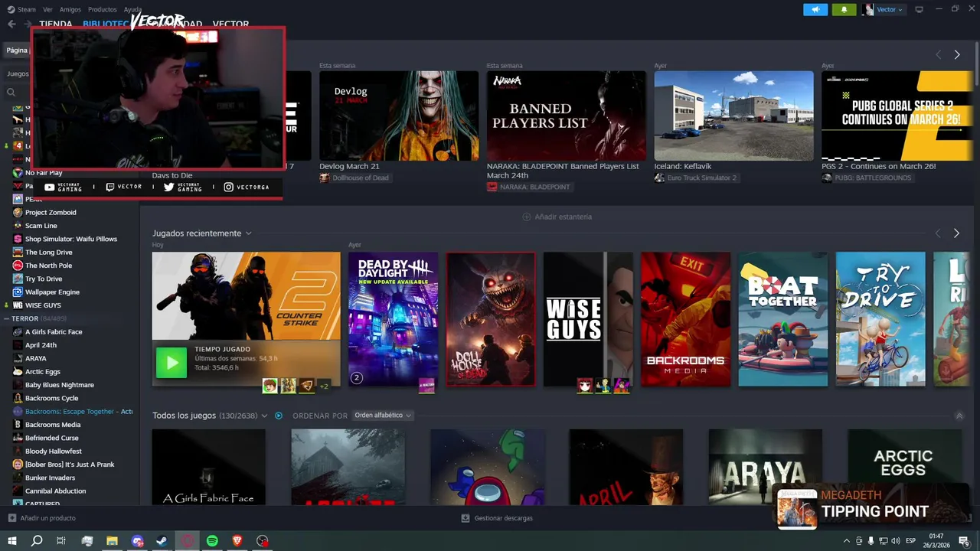Open Discord from the taskbar
980x551 pixels.
click(137, 541)
